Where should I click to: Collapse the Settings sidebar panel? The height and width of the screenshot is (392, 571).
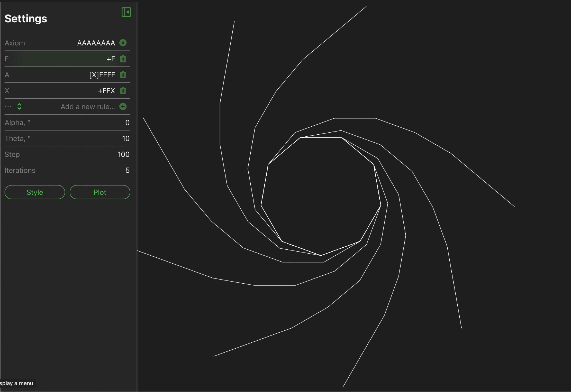point(126,12)
